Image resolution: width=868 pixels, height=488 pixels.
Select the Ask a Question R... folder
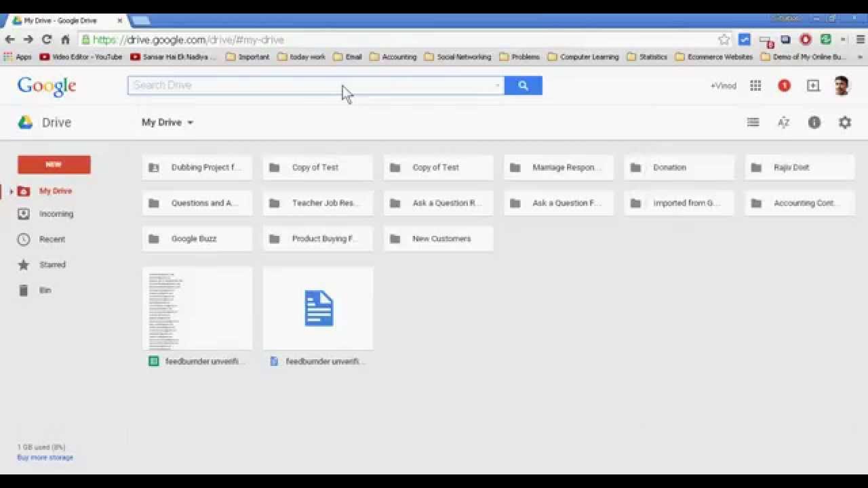tap(439, 203)
